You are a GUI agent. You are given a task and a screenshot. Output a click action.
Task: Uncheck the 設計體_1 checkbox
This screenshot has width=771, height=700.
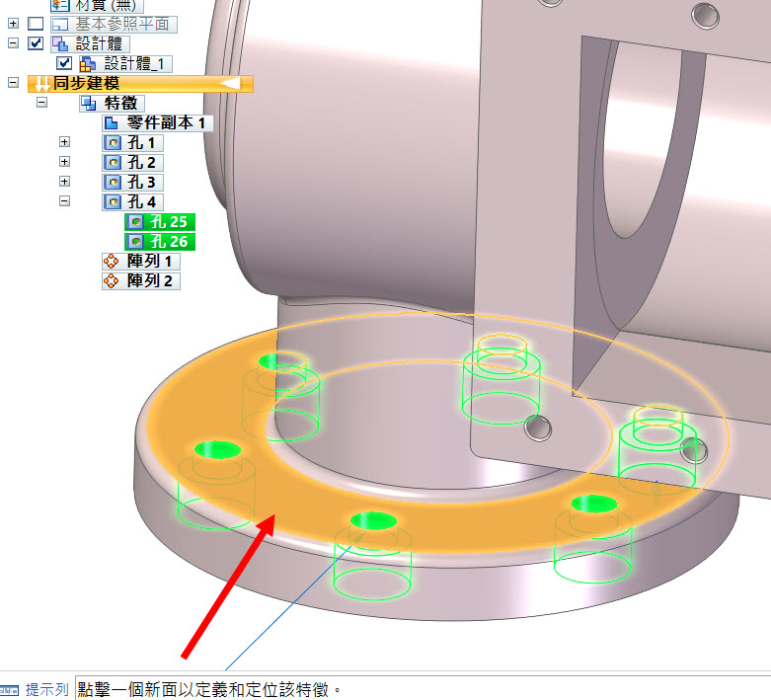click(64, 63)
